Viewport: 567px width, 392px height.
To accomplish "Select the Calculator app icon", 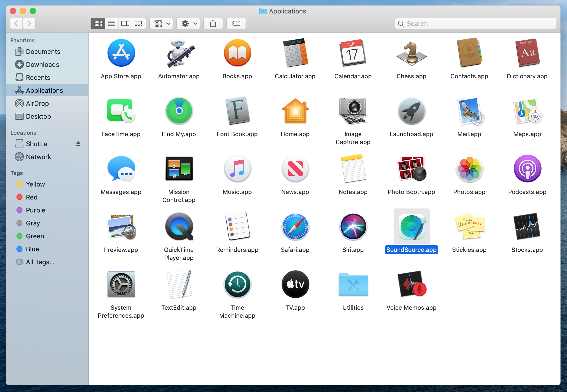I will click(x=295, y=53).
